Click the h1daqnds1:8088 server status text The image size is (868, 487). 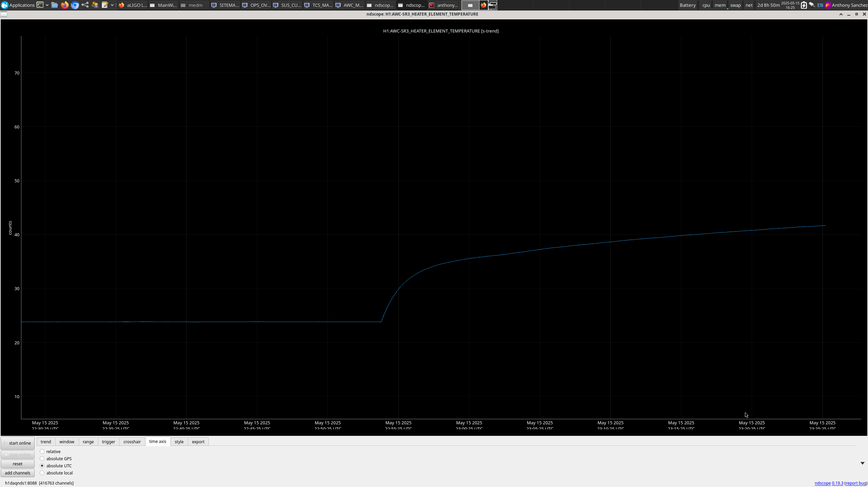(x=21, y=483)
